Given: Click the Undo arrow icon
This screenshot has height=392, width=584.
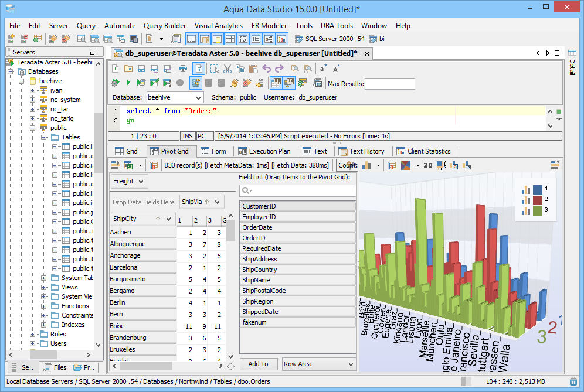Looking at the screenshot, I should point(266,69).
